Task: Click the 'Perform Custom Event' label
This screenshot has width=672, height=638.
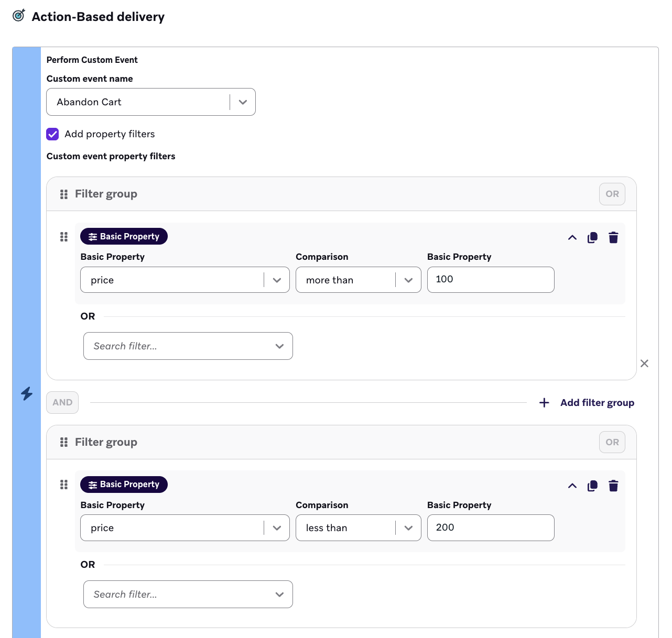Action: click(92, 60)
